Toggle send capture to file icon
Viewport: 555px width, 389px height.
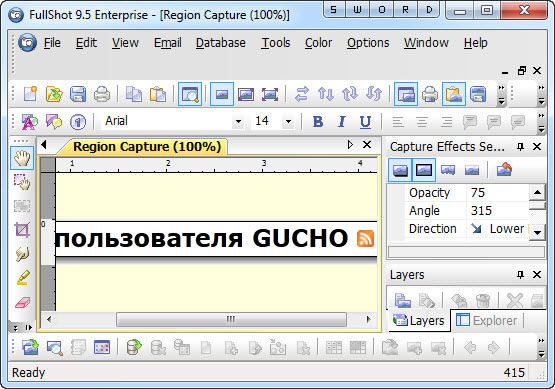coord(478,94)
